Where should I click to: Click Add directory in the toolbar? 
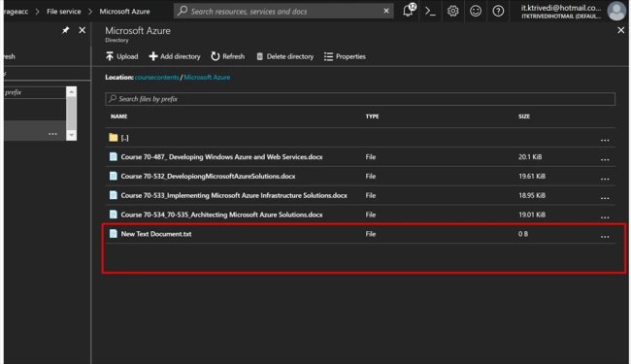pos(175,56)
